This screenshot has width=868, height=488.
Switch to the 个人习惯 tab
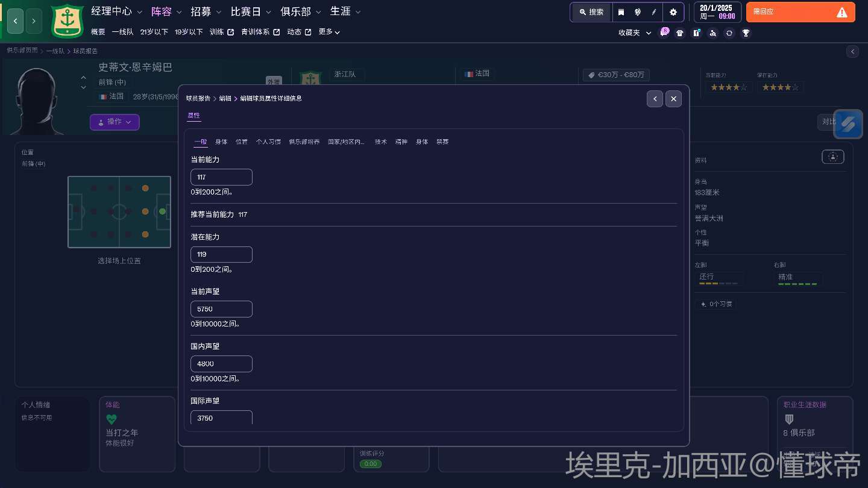tap(268, 142)
